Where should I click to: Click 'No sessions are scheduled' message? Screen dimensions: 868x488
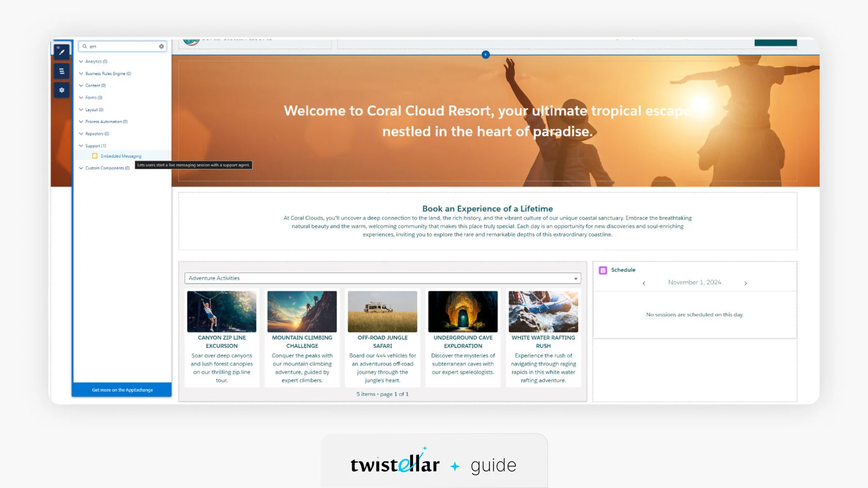click(694, 314)
